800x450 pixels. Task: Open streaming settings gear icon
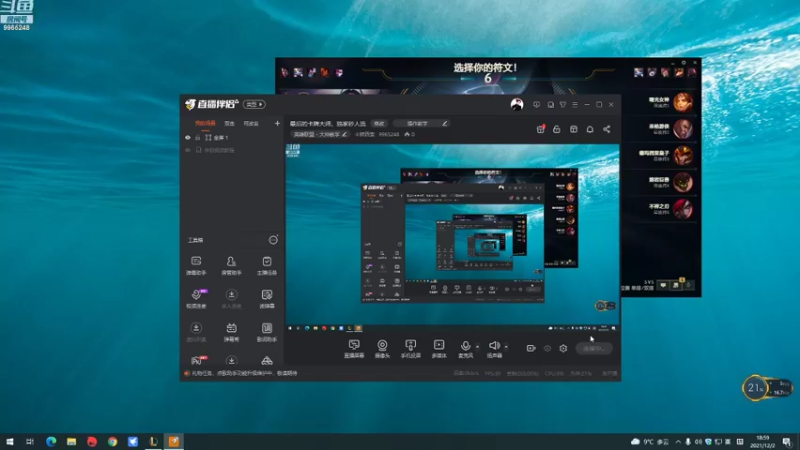563,348
